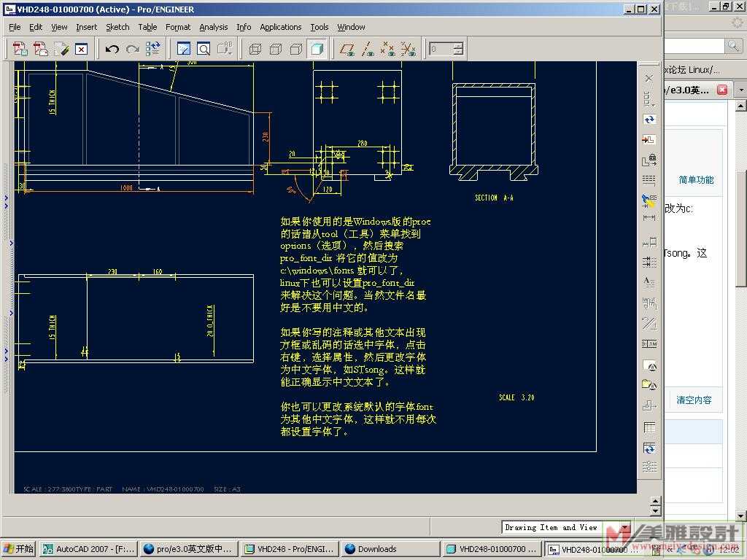The height and width of the screenshot is (560, 747).
Task: Select the SECTION A-A label in drawing
Action: tap(494, 198)
